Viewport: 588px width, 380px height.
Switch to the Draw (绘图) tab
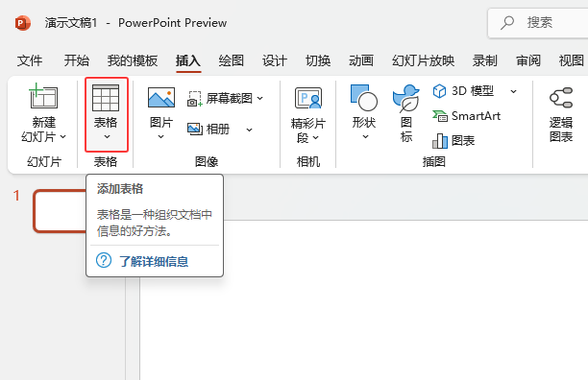(x=231, y=60)
